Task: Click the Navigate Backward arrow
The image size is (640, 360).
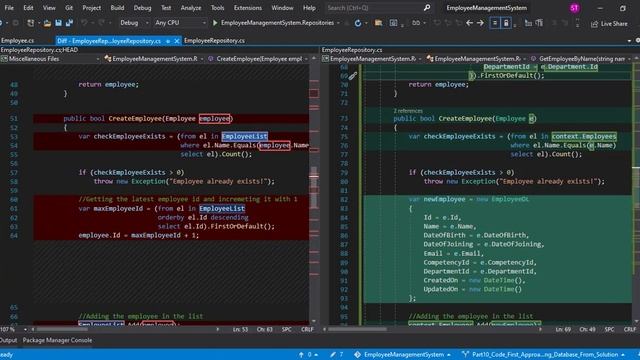Action: click(x=469, y=23)
